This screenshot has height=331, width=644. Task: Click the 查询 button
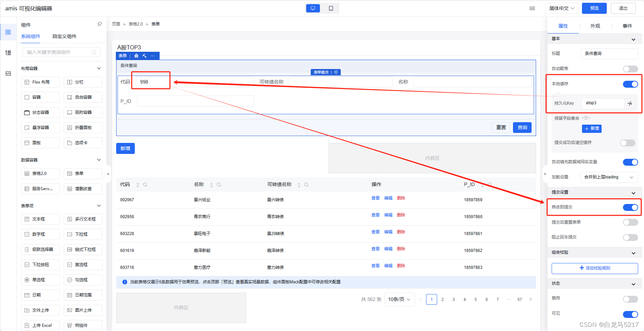click(x=522, y=128)
